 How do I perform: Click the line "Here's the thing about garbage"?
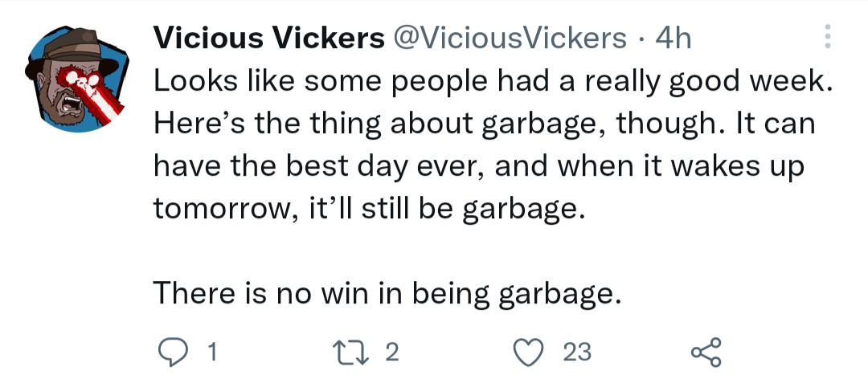click(485, 124)
